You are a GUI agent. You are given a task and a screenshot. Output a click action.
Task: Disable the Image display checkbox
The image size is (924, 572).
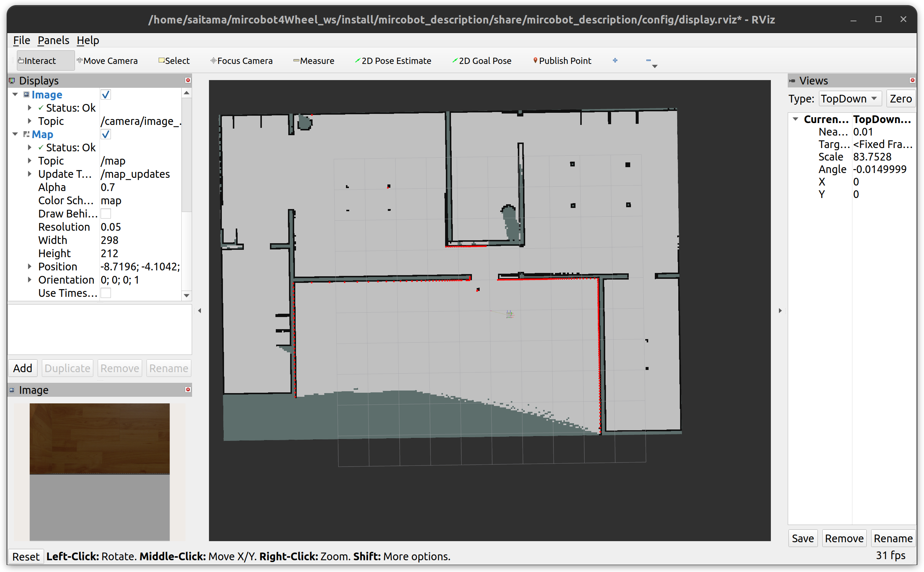point(105,94)
